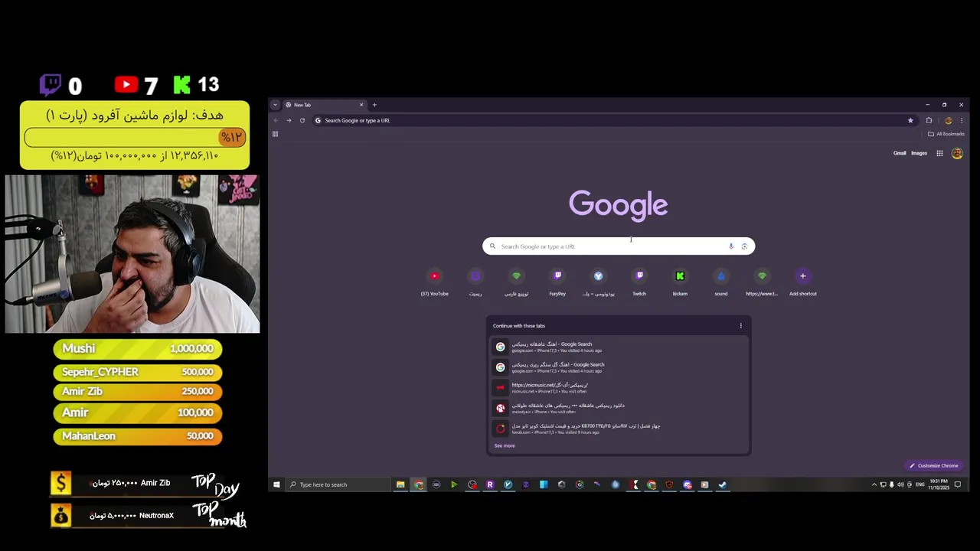Screen dimensions: 980x551
Task: Go back to previous page
Action: pyautogui.click(x=276, y=120)
